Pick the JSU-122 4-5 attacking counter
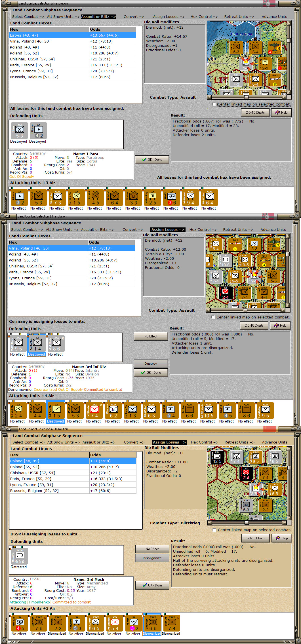The image size is (301, 644). (x=20, y=623)
